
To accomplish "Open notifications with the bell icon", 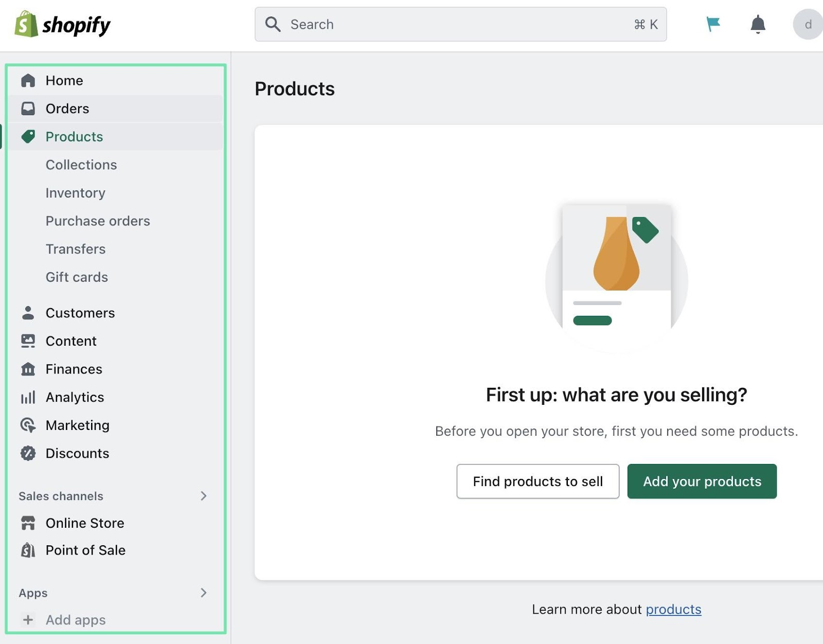I will [x=758, y=24].
